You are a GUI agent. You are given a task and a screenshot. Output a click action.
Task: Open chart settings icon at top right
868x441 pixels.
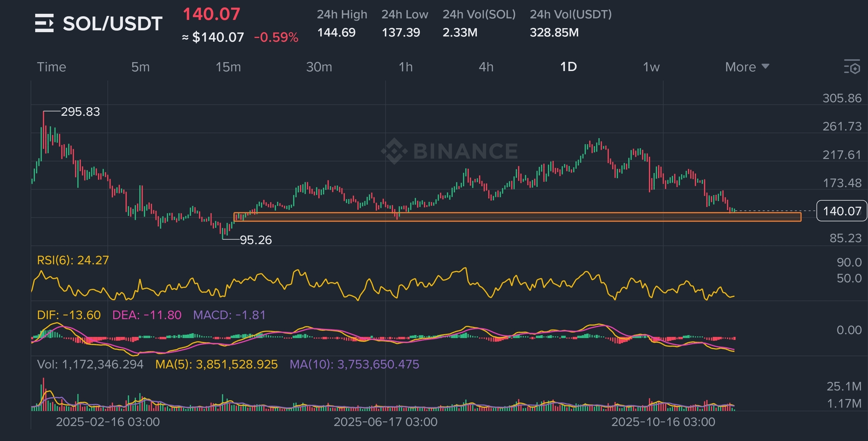[x=852, y=67]
